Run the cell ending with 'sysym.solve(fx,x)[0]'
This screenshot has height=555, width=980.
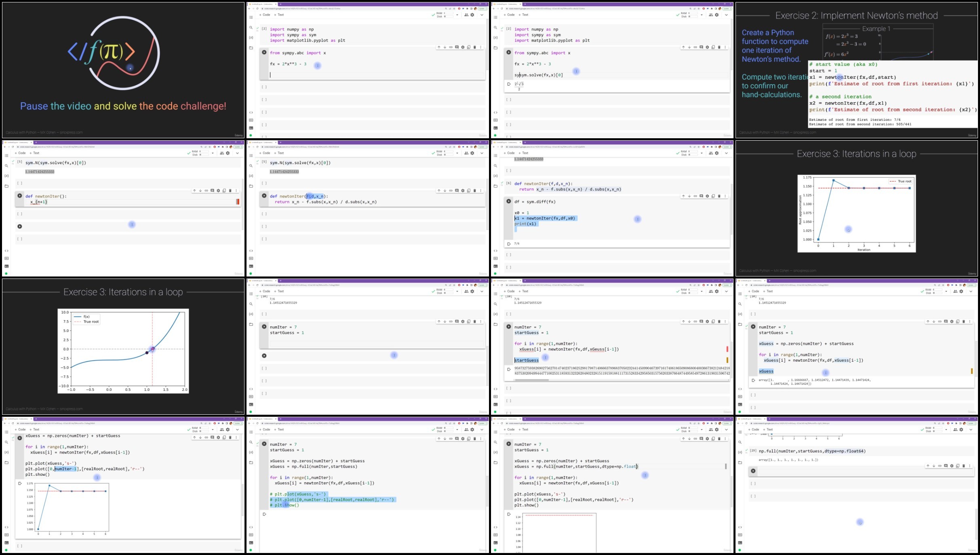point(508,52)
